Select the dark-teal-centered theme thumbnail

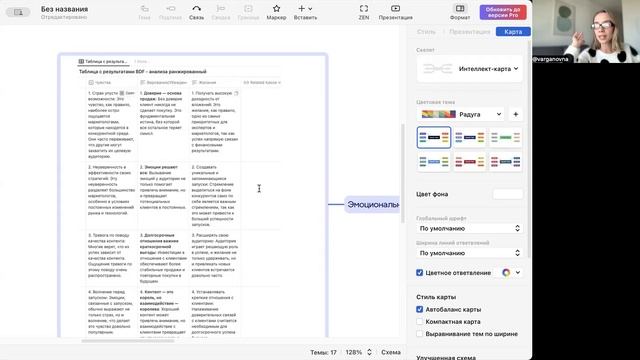coord(505,162)
